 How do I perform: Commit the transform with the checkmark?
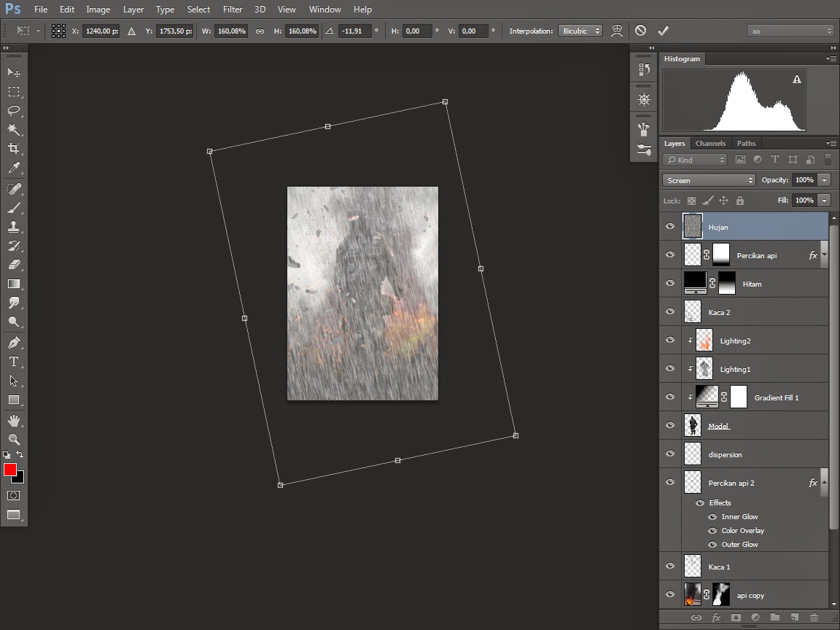coord(663,31)
